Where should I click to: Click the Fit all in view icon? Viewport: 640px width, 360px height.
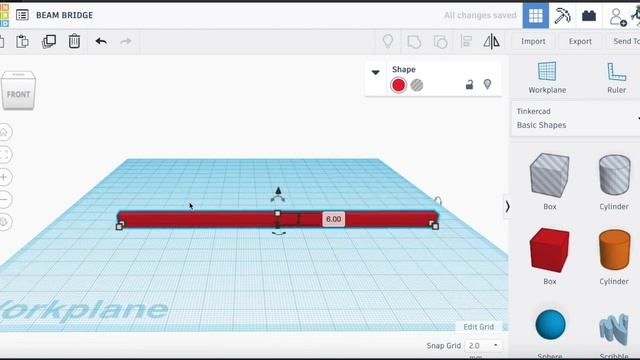pos(4,154)
